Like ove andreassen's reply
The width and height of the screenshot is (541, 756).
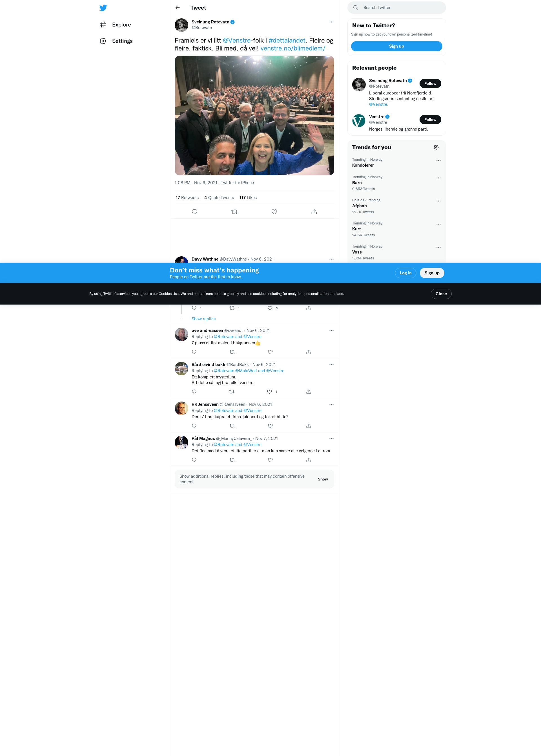[x=270, y=352]
